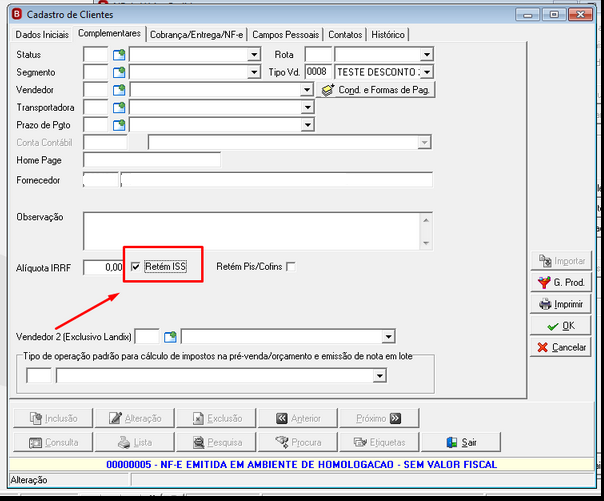Image resolution: width=604 pixels, height=501 pixels.
Task: Expand the Vendedor 2 dropdown
Action: [388, 337]
